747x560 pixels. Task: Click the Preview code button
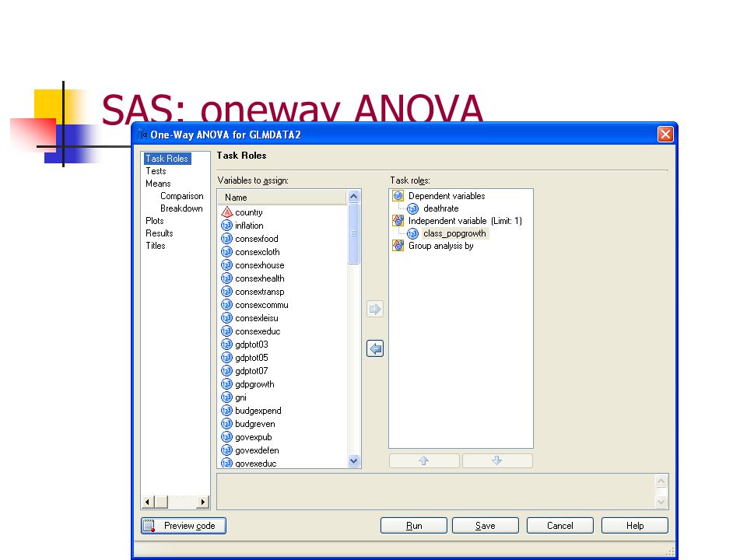pyautogui.click(x=184, y=526)
